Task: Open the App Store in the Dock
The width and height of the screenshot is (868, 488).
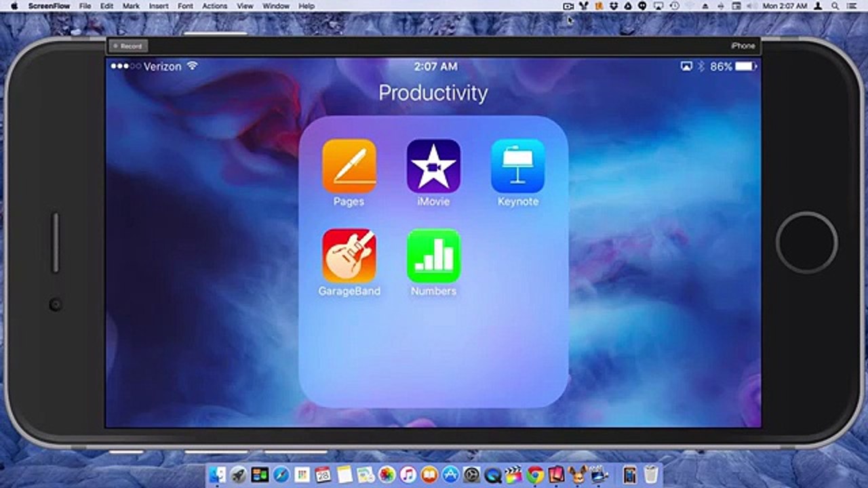Action: pyautogui.click(x=450, y=474)
